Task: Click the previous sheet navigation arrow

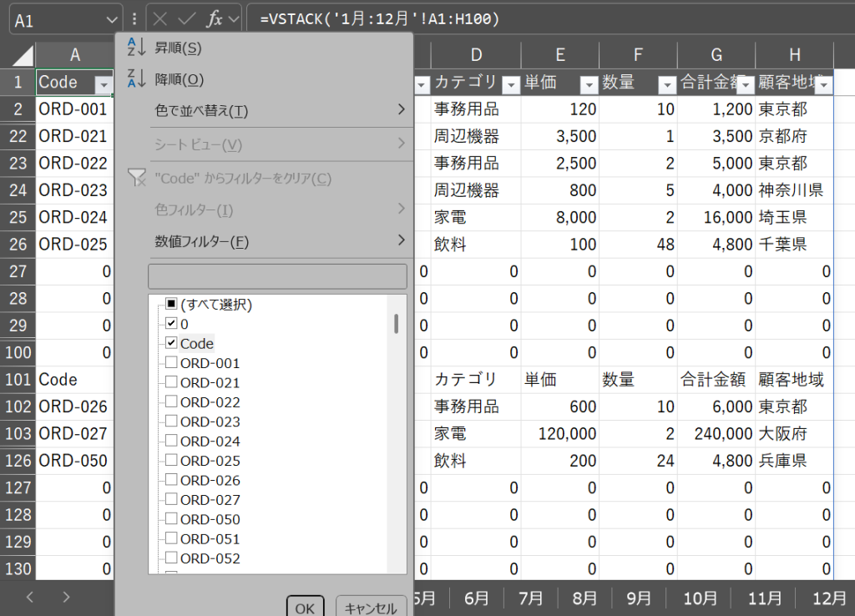Action: pos(30,597)
